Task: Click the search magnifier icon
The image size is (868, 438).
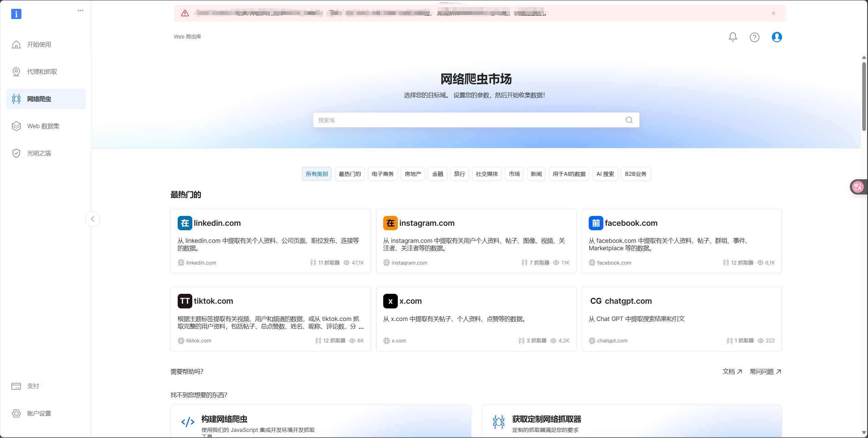Action: tap(629, 120)
